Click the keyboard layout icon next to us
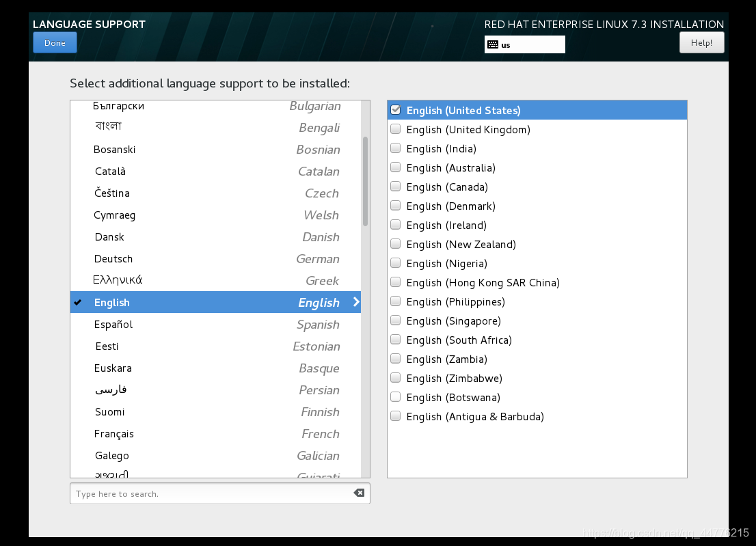Image resolution: width=756 pixels, height=546 pixels. 493,45
